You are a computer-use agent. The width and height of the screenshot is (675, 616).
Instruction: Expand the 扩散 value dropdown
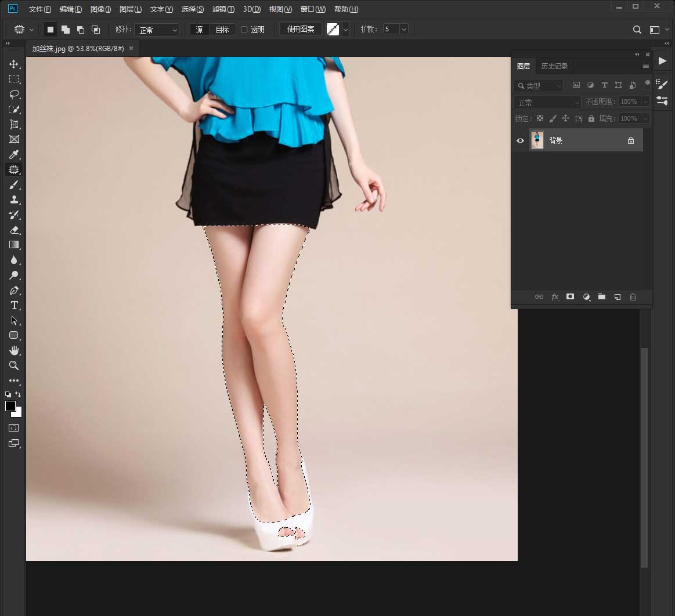point(404,30)
